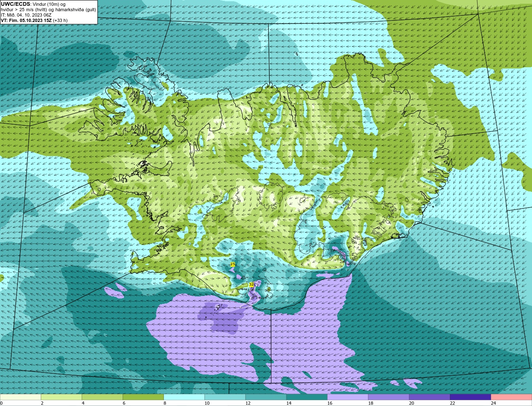Pick the light teal 10–12 m/s legend swatch
The image size is (532, 406).
(x=225, y=397)
